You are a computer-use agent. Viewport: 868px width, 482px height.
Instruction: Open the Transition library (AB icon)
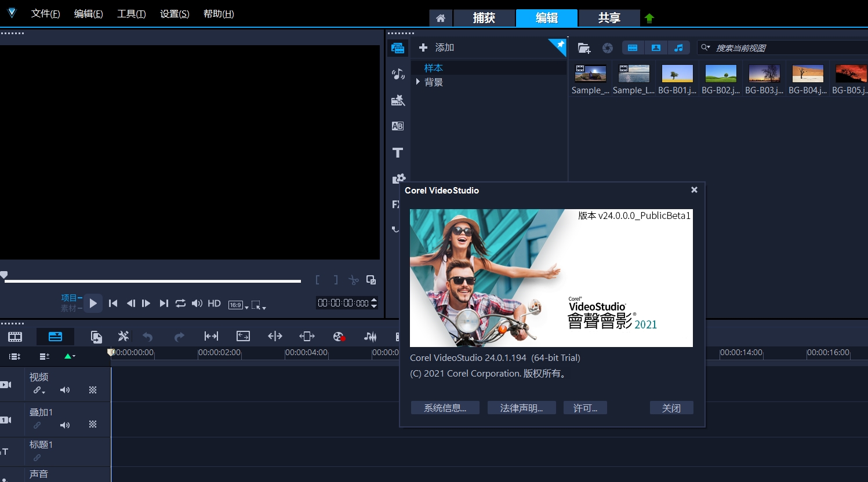tap(398, 126)
